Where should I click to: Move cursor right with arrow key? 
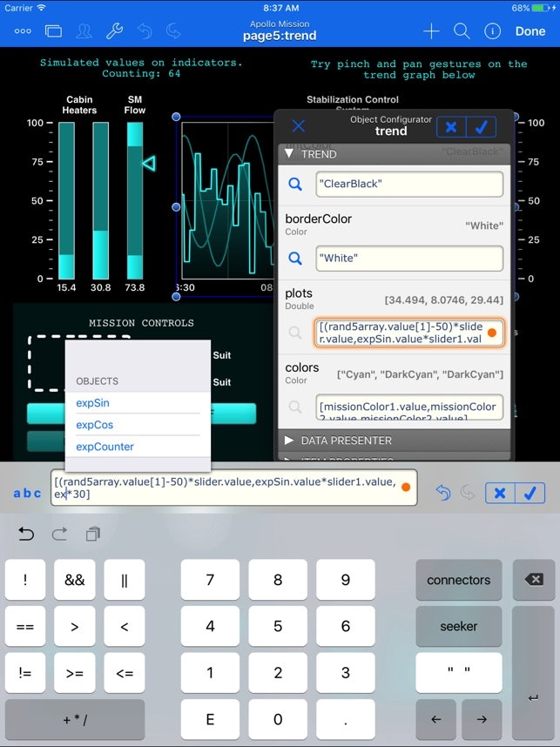[482, 719]
